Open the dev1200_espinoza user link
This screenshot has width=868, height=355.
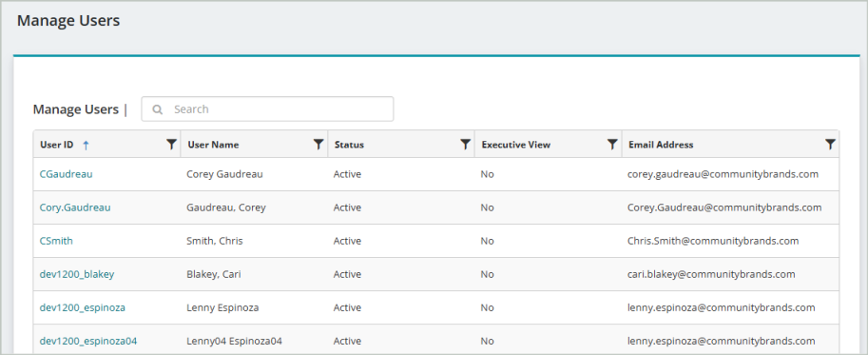(83, 307)
